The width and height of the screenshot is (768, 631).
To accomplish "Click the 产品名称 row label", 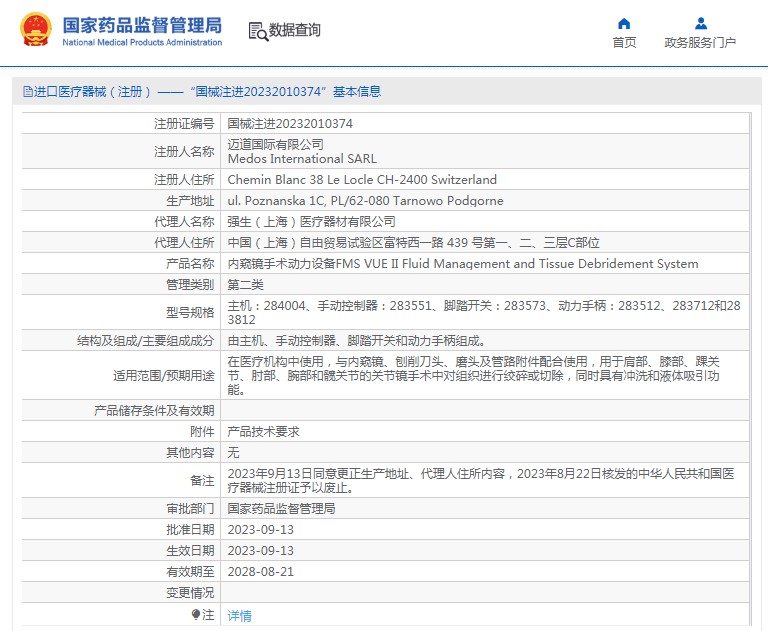I will [190, 264].
